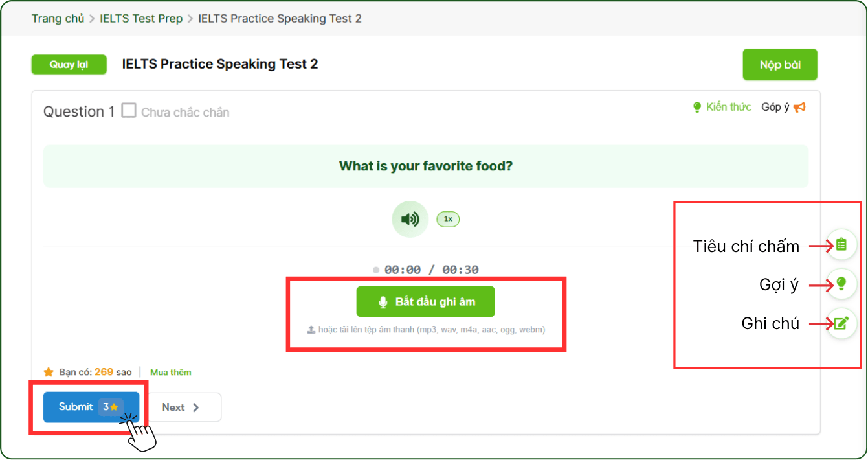Click the Mua thêm link
Screen dimensions: 868x460
click(x=171, y=373)
